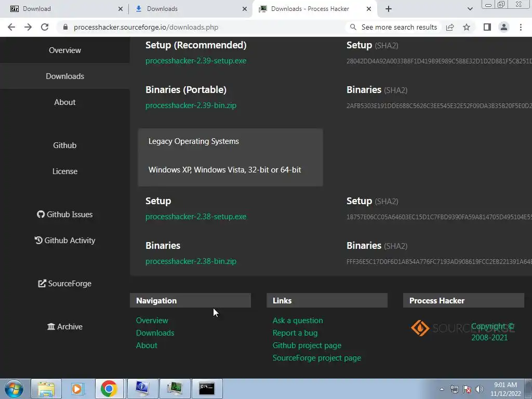The image size is (532, 399).
Task: Open License in the left sidebar
Action: 65,171
